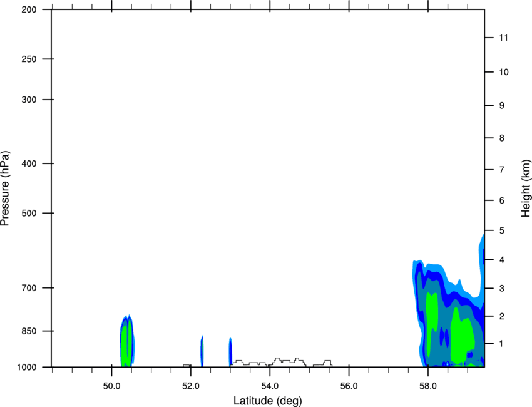Click the 11 km height label
Viewport: 532px width, 407px height.
(503, 38)
